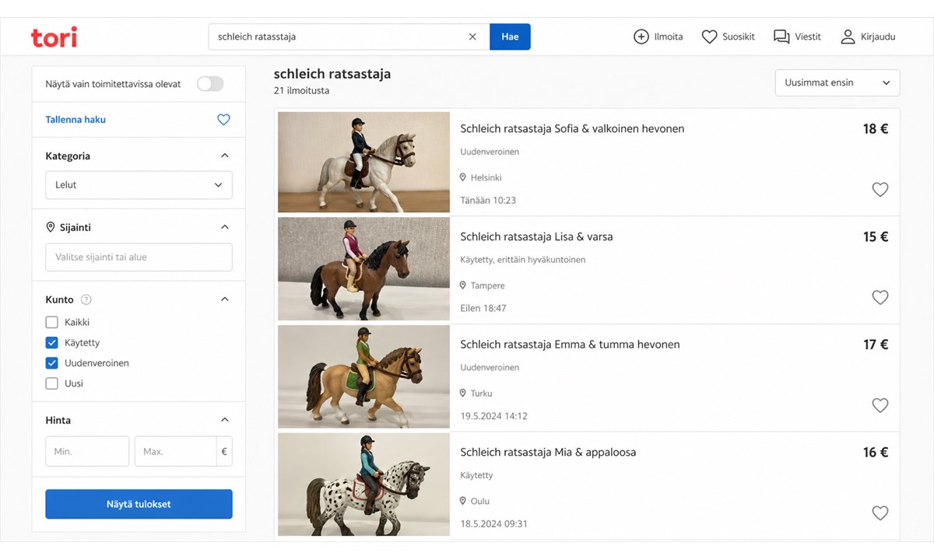
Task: Favorite the Emma & tumma hevonen listing
Action: click(880, 405)
